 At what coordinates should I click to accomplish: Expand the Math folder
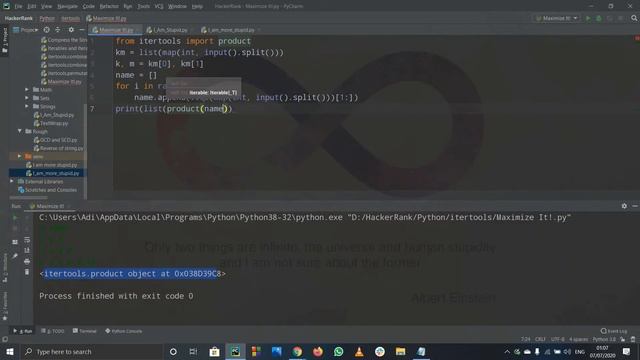pyautogui.click(x=27, y=89)
